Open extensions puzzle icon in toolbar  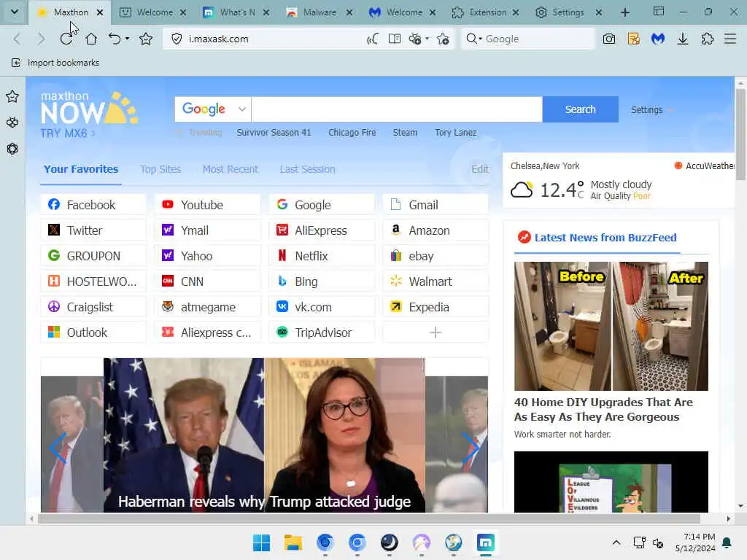point(708,39)
